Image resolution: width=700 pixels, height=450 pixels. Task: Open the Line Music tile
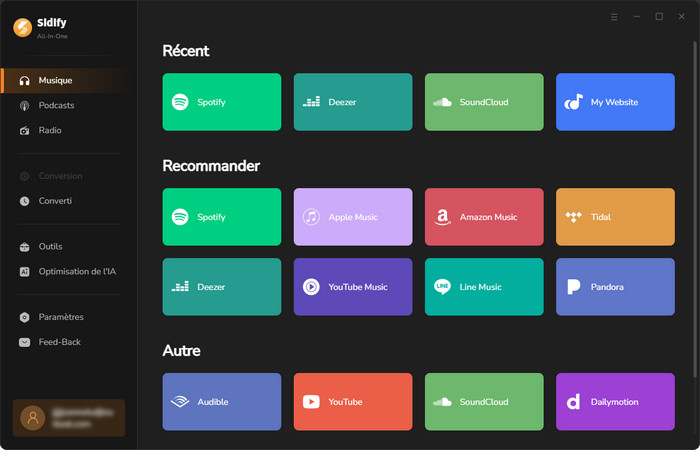483,287
